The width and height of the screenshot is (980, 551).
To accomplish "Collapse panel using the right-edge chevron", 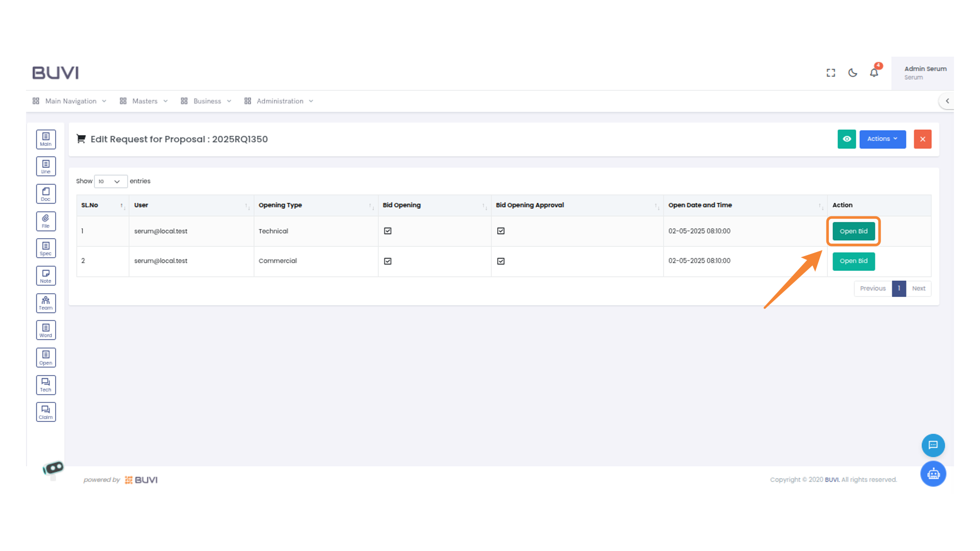I will pos(947,101).
